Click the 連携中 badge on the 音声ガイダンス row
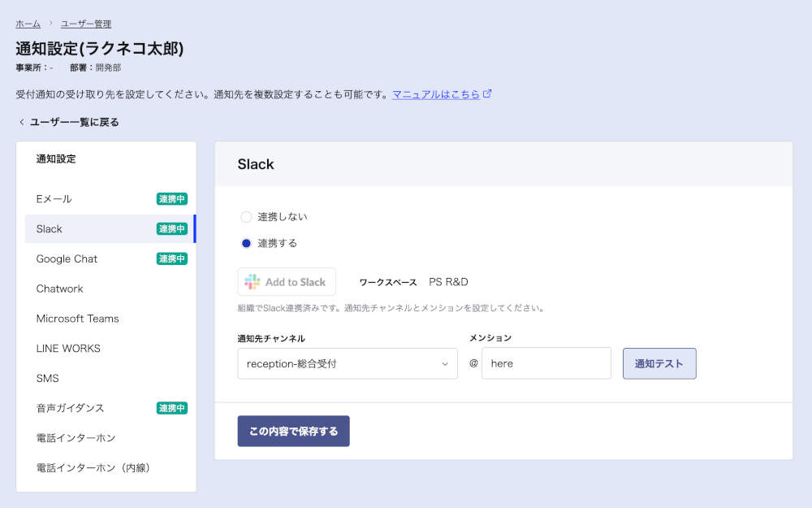This screenshot has height=508, width=812. (172, 408)
